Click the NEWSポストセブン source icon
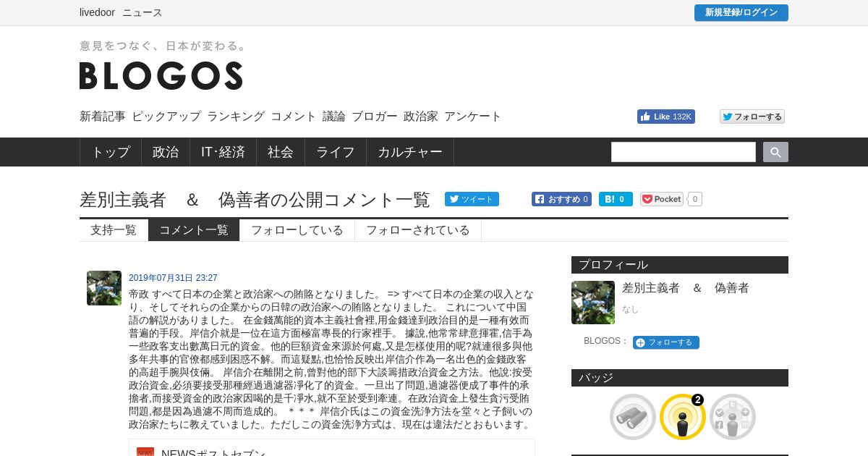Viewport: 868px width, 456px height. tap(145, 452)
